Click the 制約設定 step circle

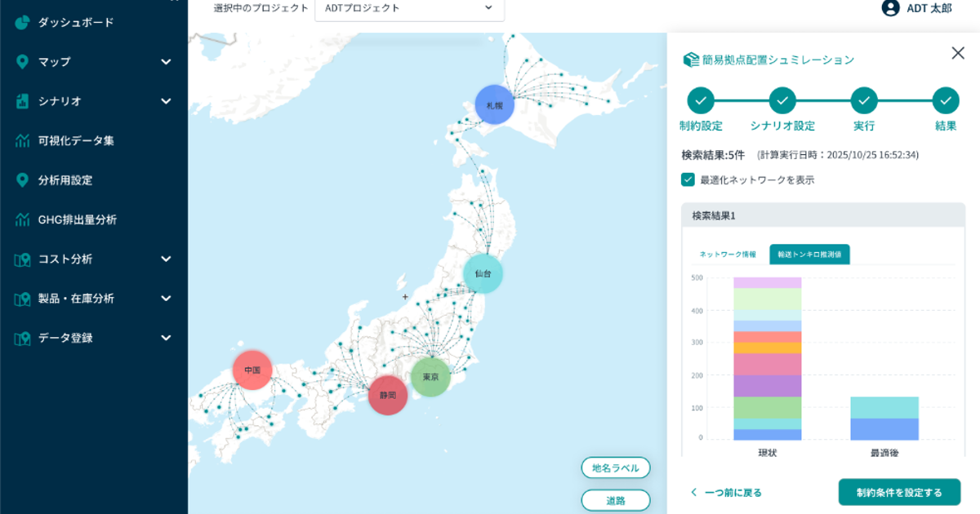(701, 100)
